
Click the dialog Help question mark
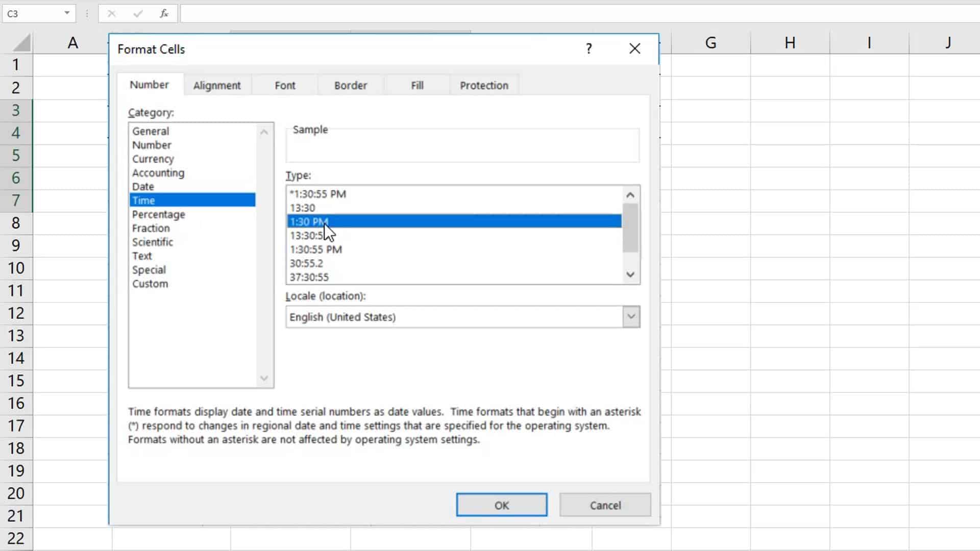(x=588, y=48)
